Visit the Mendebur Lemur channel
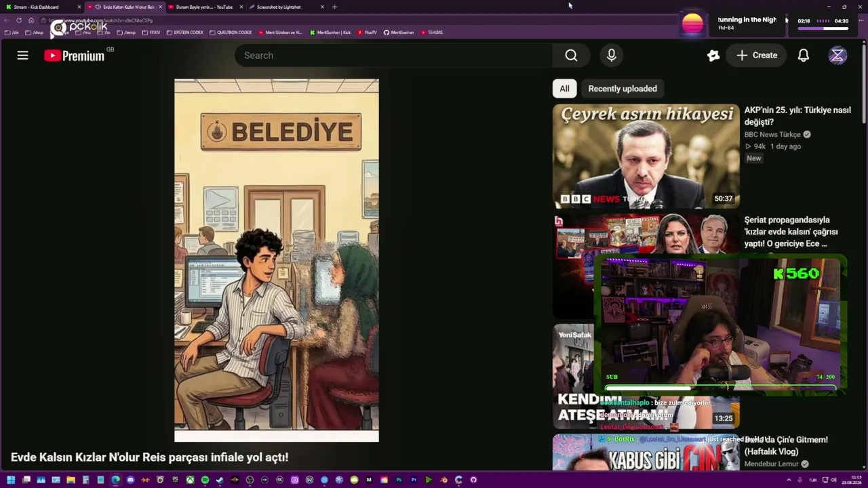This screenshot has height=488, width=868. [x=772, y=464]
